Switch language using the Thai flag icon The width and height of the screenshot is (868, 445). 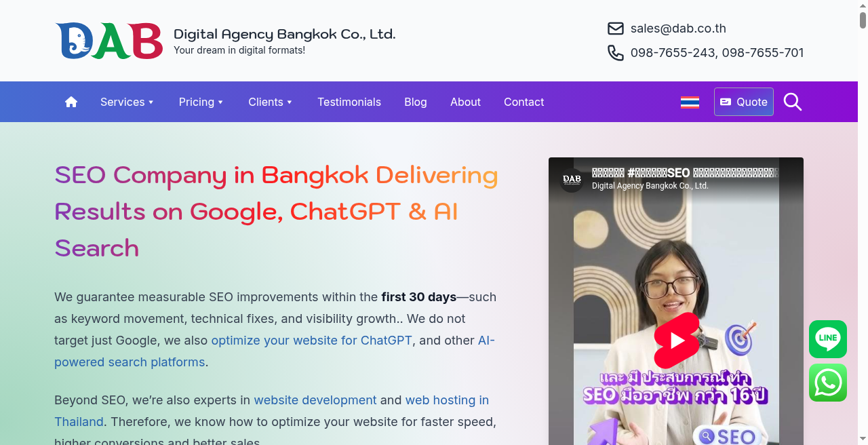click(x=690, y=102)
